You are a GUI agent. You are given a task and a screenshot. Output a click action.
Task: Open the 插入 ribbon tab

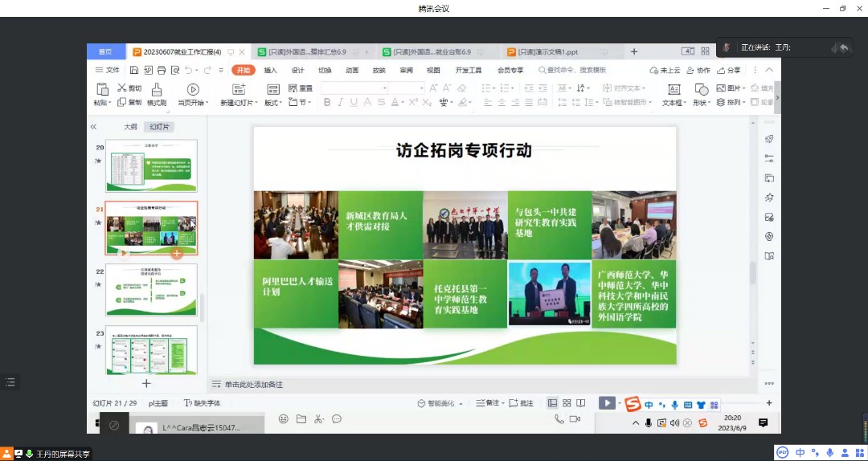(x=270, y=71)
